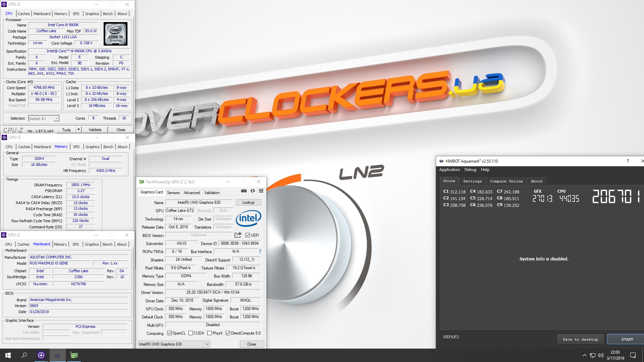Click the GPU Name field in GPU-Z
The height and width of the screenshot is (362, 644).
click(x=199, y=202)
